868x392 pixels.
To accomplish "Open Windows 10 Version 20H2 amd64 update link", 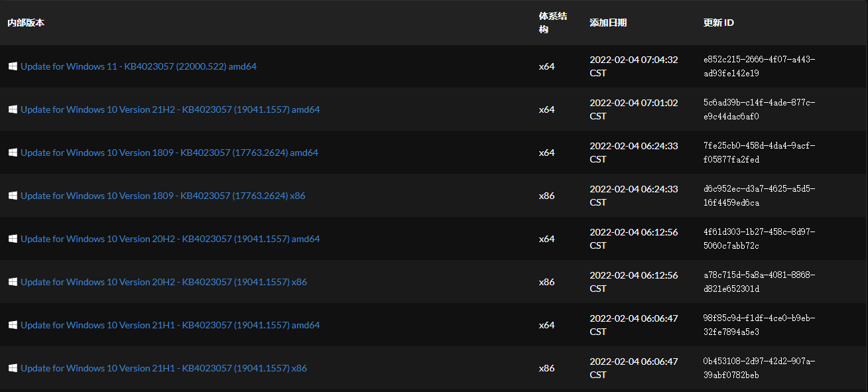I will 170,239.
